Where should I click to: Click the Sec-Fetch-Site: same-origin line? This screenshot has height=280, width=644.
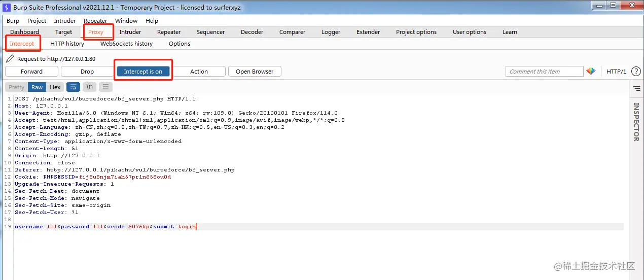click(62, 205)
